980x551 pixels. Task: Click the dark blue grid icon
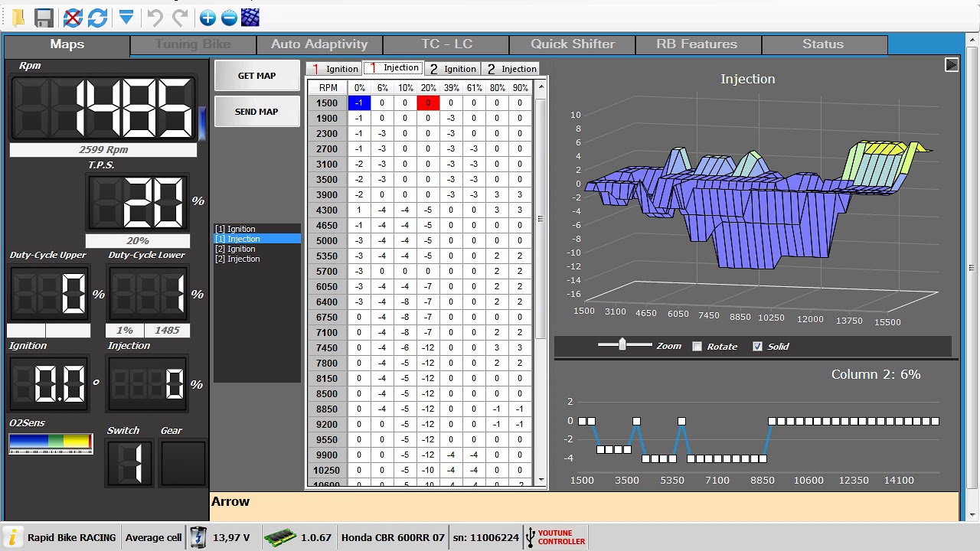click(250, 17)
